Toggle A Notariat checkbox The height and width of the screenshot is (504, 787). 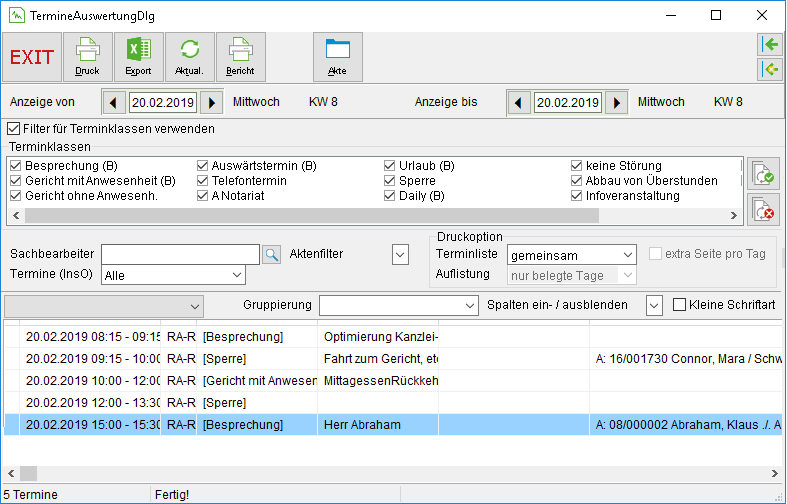click(x=202, y=196)
